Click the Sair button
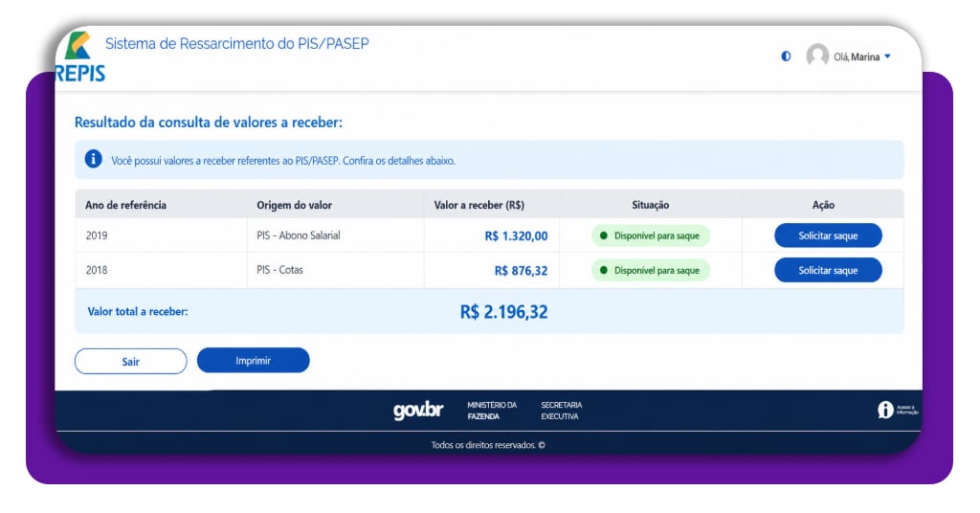Screen dimensions: 980x513 [x=130, y=361]
